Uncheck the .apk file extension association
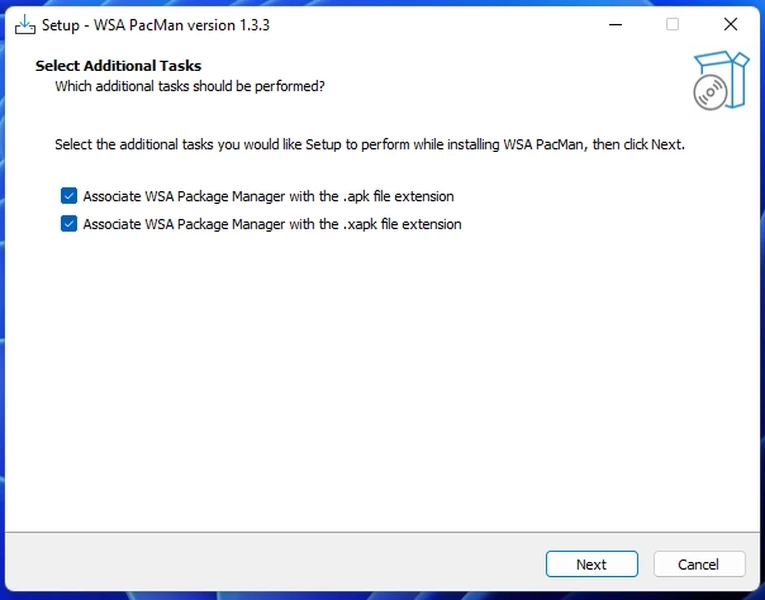 pos(69,196)
